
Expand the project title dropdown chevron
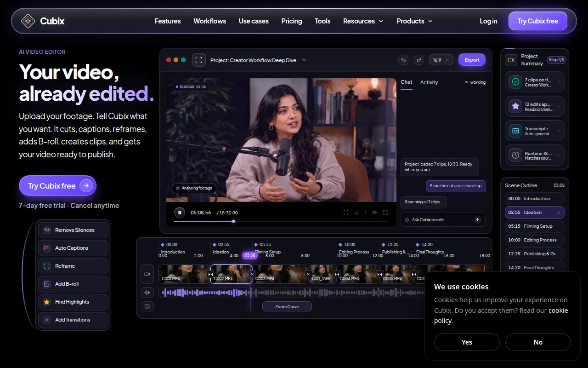pyautogui.click(x=304, y=60)
